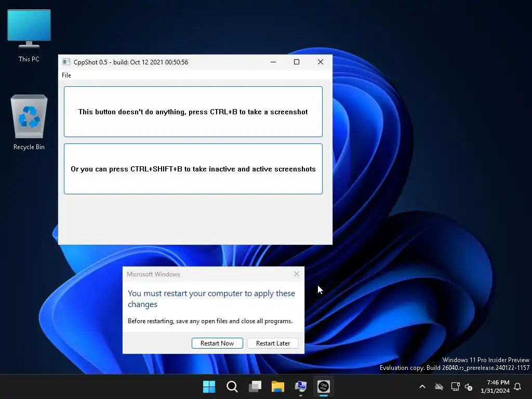This screenshot has width=532, height=399.
Task: Click the CppShot title bar app icon
Action: 66,62
